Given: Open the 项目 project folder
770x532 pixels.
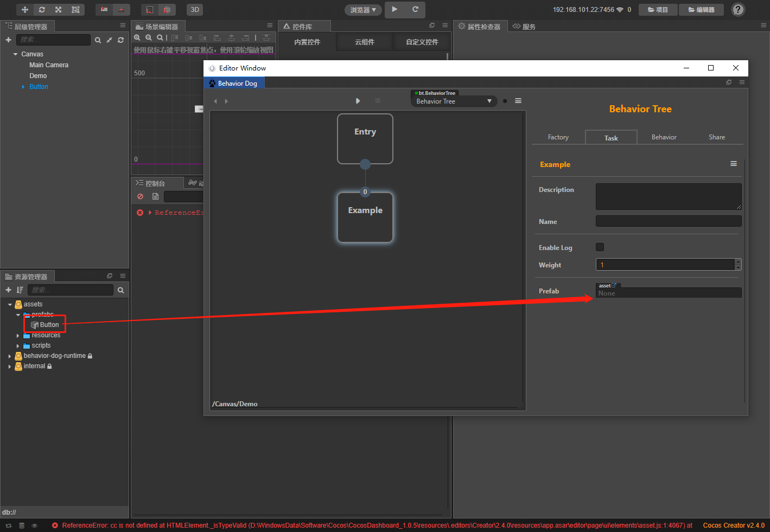Looking at the screenshot, I should [658, 10].
